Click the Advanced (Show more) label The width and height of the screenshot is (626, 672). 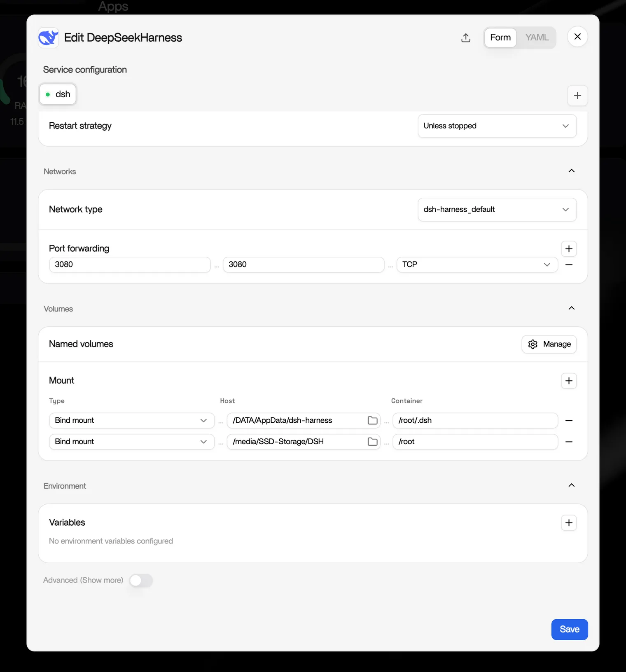pos(83,580)
